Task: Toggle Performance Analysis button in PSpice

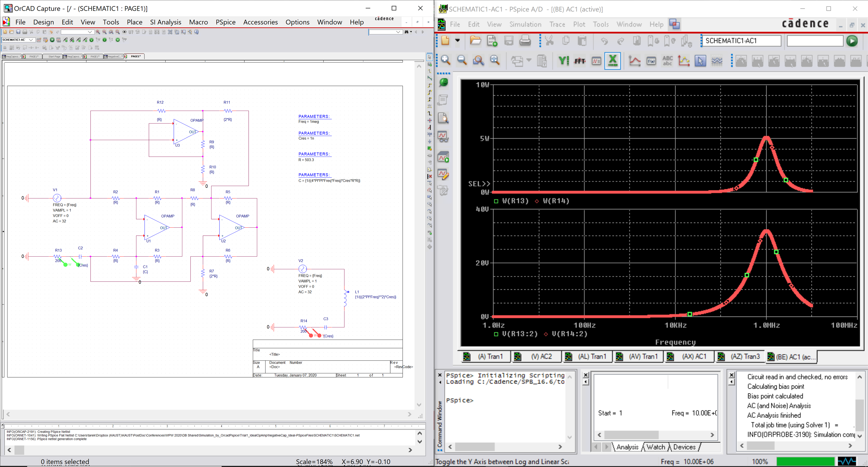Action: pos(596,61)
